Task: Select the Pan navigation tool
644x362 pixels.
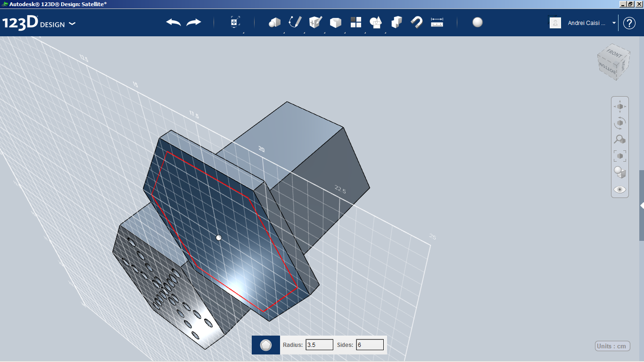Action: 620,107
